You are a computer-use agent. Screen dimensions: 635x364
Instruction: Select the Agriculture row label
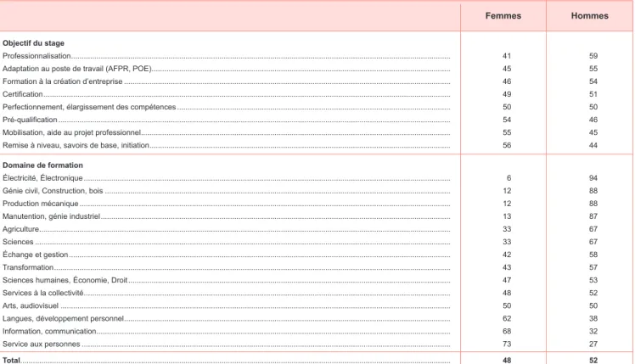click(20, 229)
